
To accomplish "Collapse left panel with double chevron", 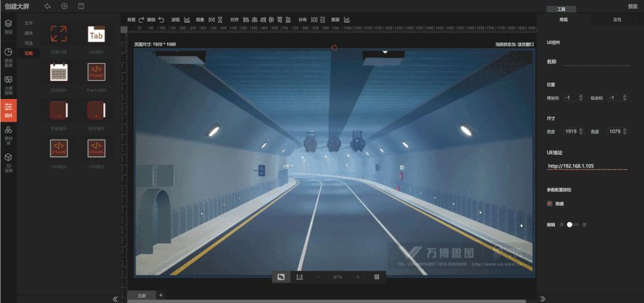I will [x=115, y=299].
